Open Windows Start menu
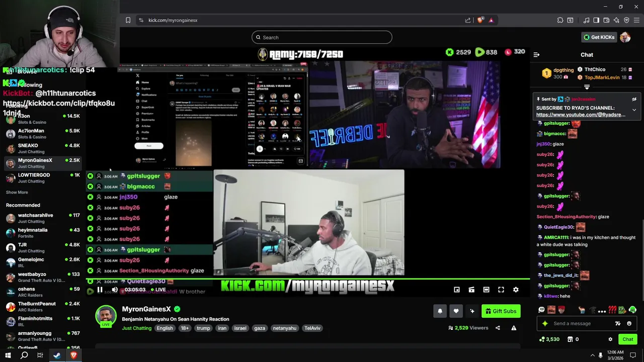 point(8,355)
